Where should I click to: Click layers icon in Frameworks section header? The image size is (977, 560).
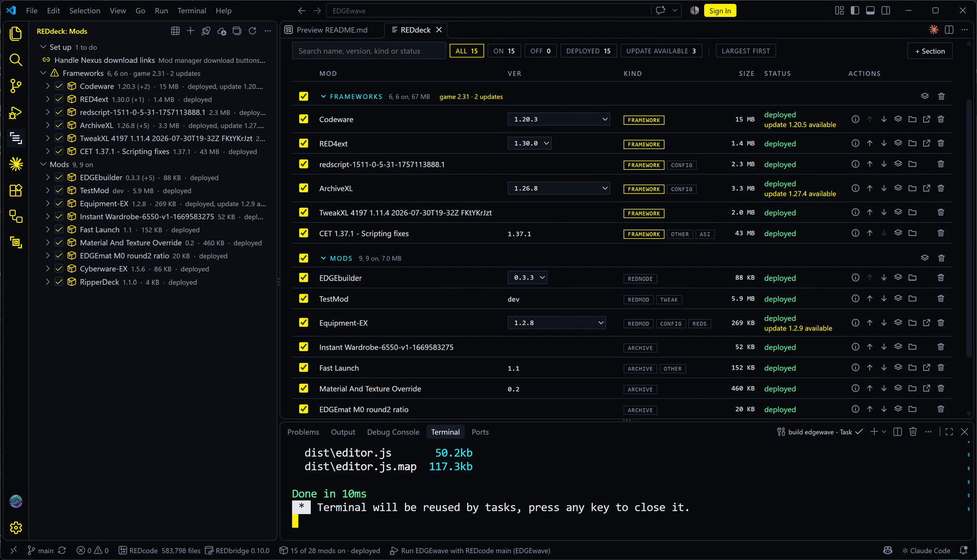click(925, 96)
